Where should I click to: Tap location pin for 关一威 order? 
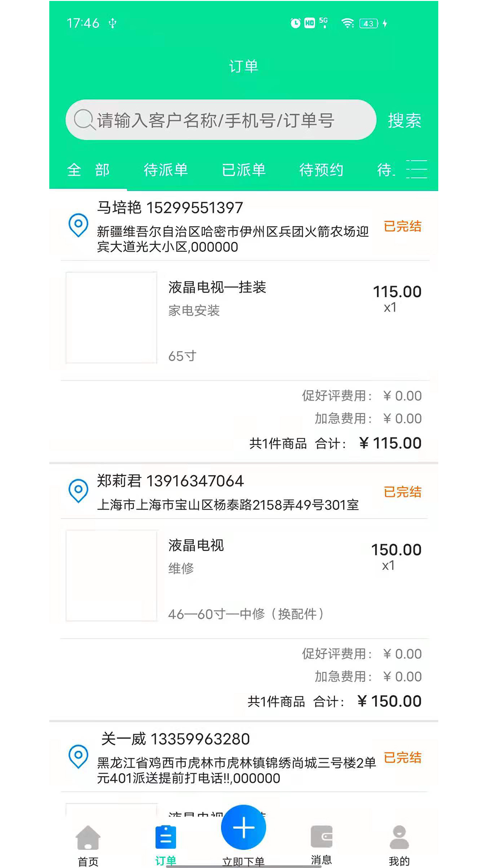point(78,756)
